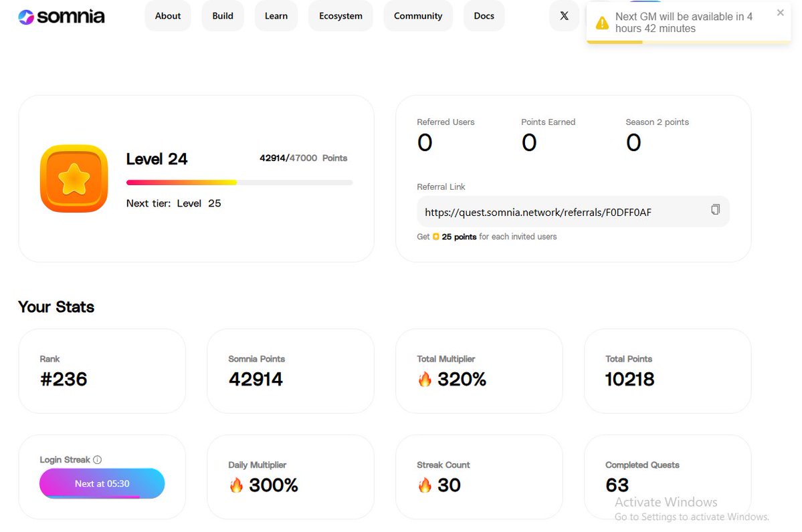
Task: Click the 'Login Streak' label
Action: click(65, 459)
